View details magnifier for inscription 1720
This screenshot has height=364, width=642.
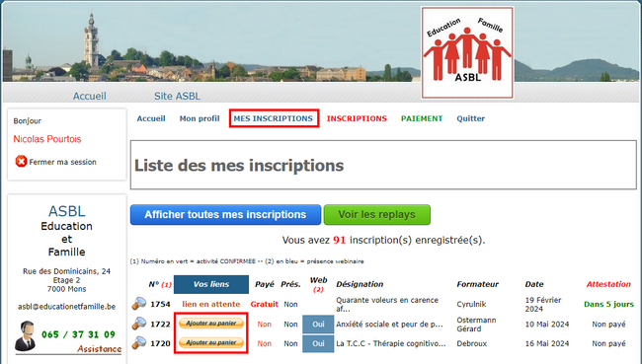139,342
